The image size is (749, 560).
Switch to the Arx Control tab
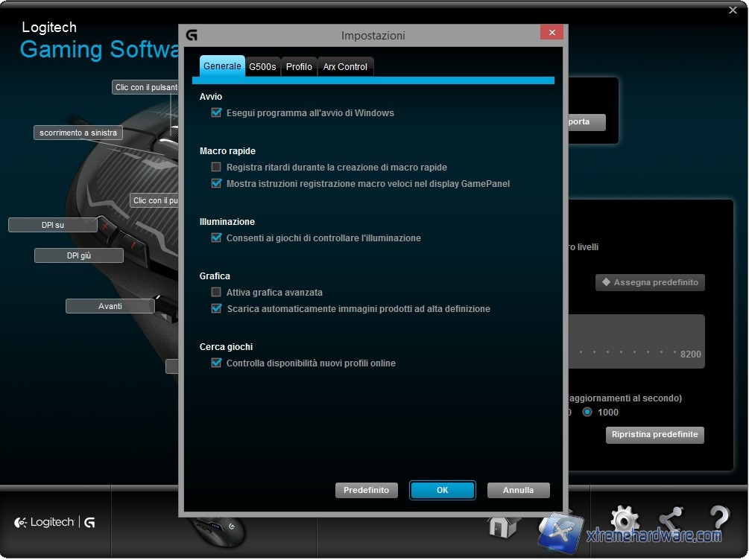tap(345, 67)
